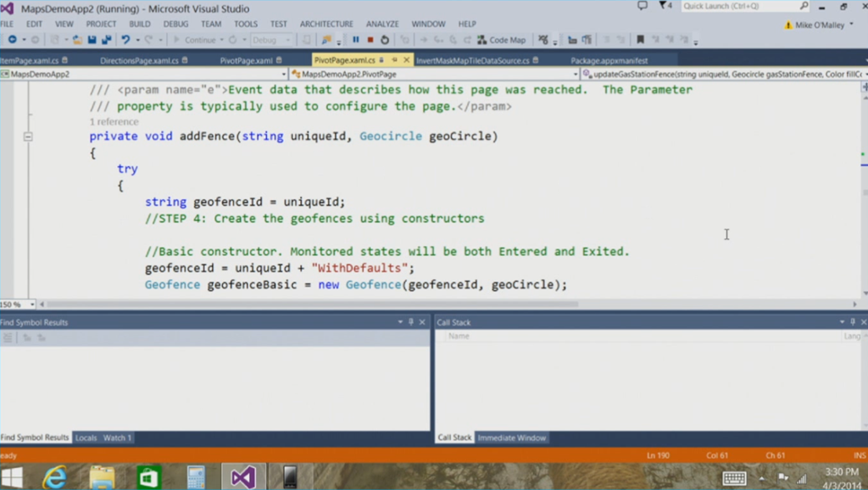Open the TEST menu
The image size is (868, 490).
(279, 24)
